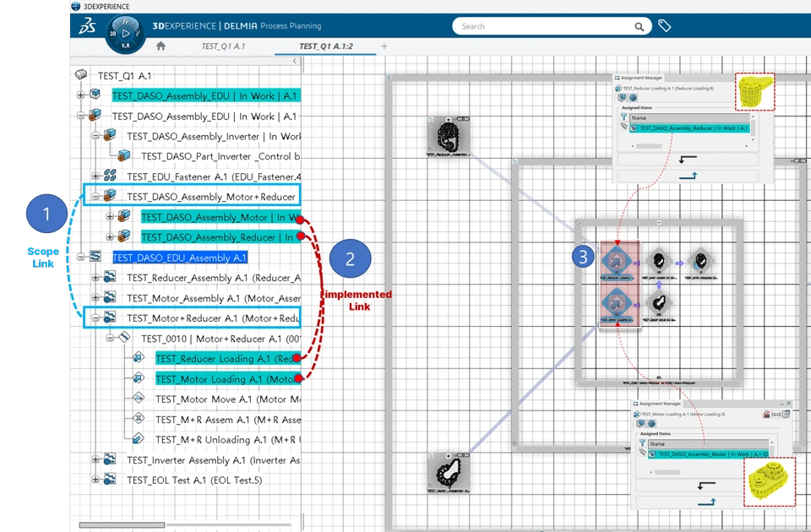The image size is (811, 532).
Task: Click second TEST_DASO_Assembly_EDU product icon
Action: [x=95, y=115]
